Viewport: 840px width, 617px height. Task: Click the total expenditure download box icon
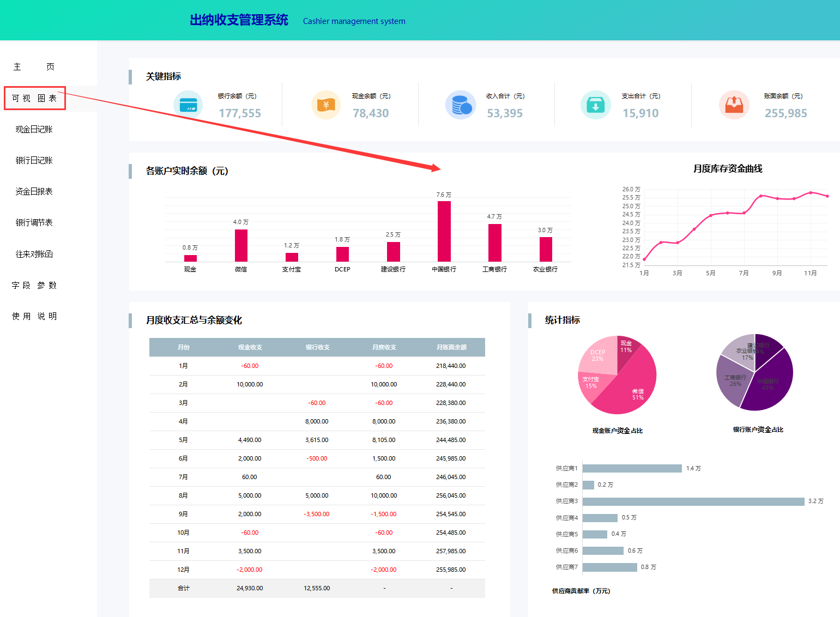596,105
